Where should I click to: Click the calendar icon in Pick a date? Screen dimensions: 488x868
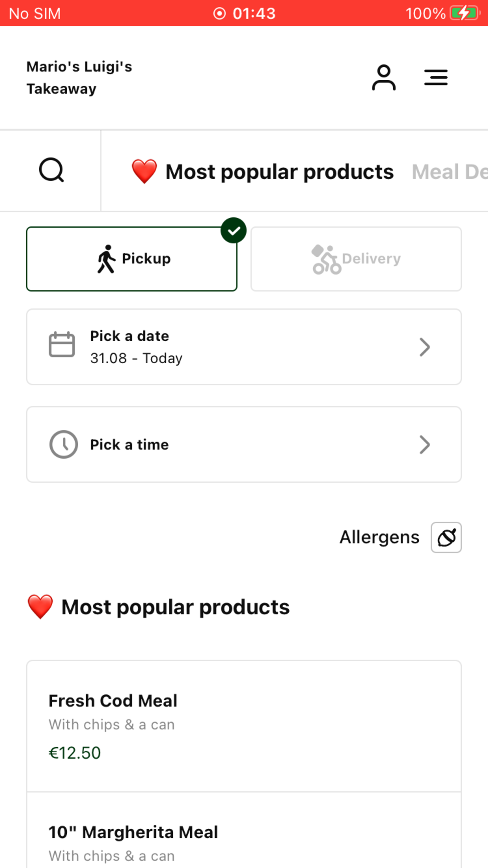[x=62, y=345]
